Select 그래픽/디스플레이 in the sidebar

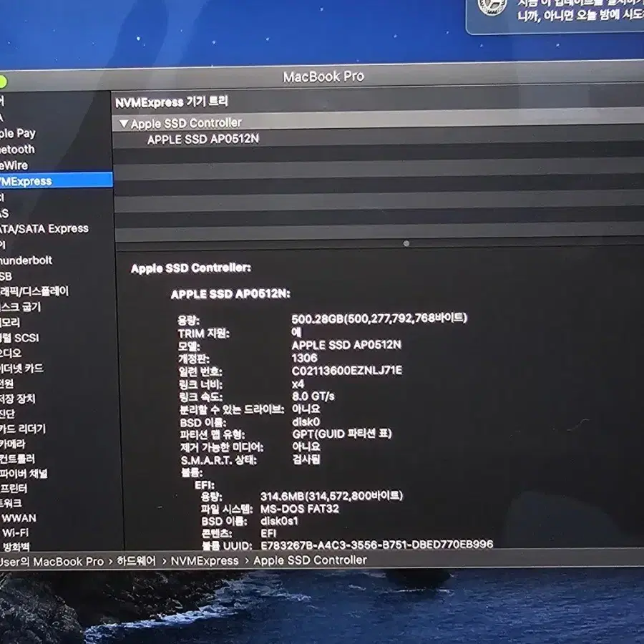click(x=34, y=292)
